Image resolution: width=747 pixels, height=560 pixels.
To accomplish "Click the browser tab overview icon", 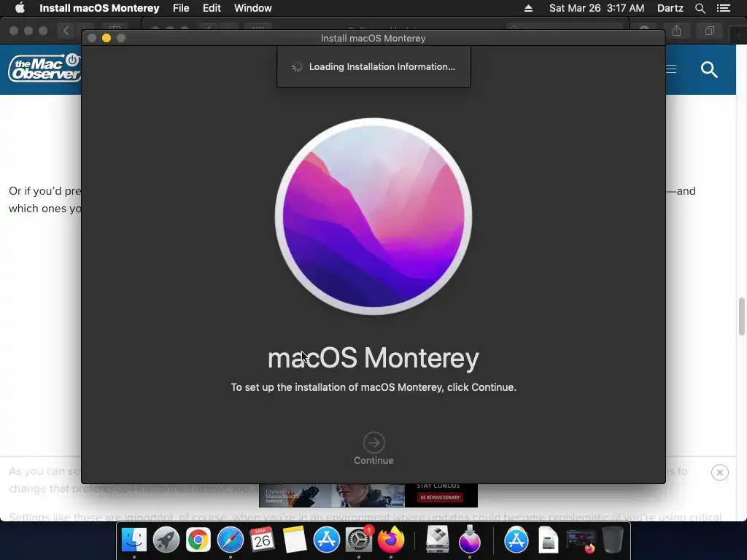I will tap(709, 31).
